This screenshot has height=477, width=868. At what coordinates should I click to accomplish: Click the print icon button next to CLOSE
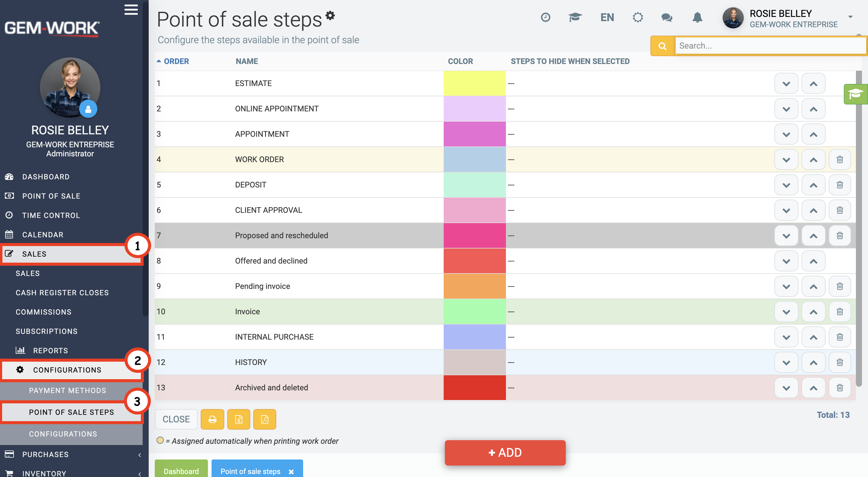[212, 419]
